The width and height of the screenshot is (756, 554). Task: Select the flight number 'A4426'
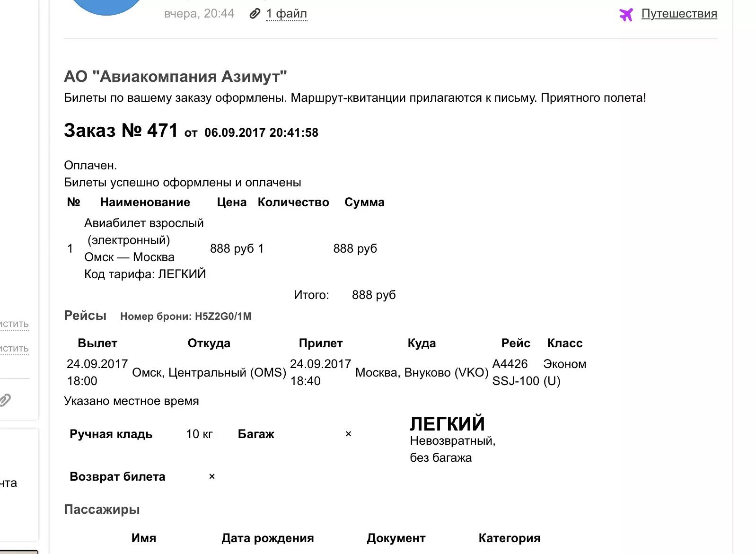point(510,364)
